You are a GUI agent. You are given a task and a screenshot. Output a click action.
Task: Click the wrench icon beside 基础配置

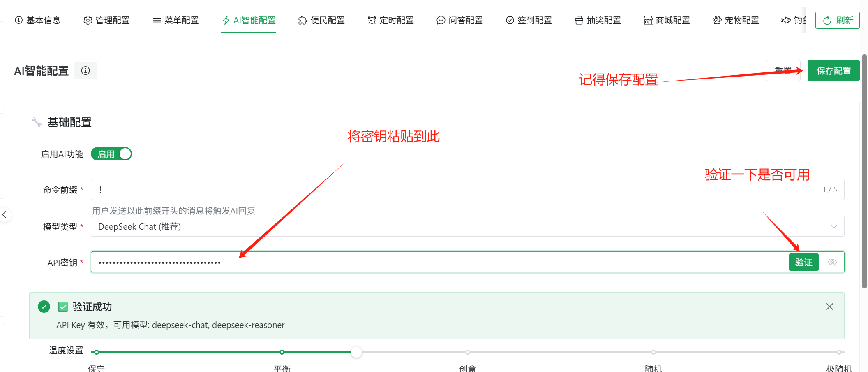37,122
